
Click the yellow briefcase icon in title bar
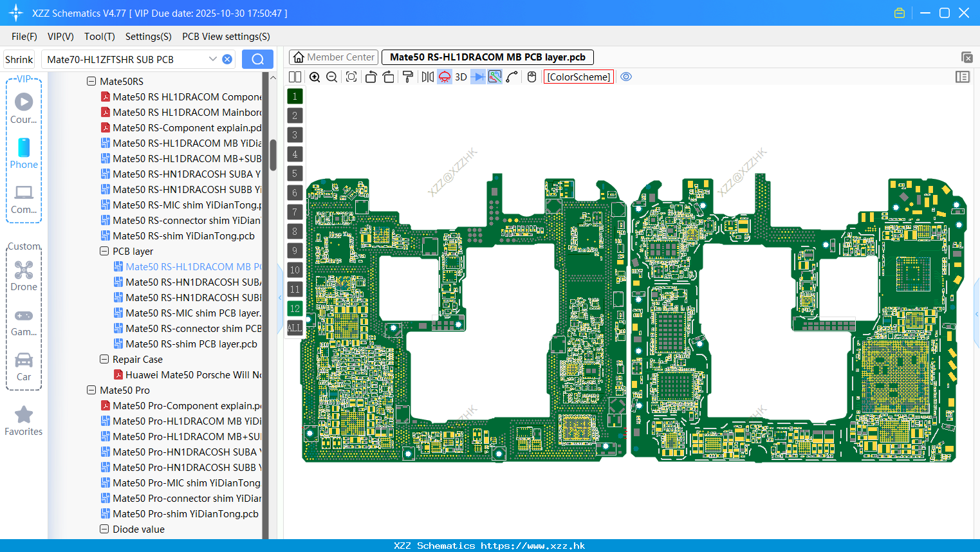coord(900,13)
